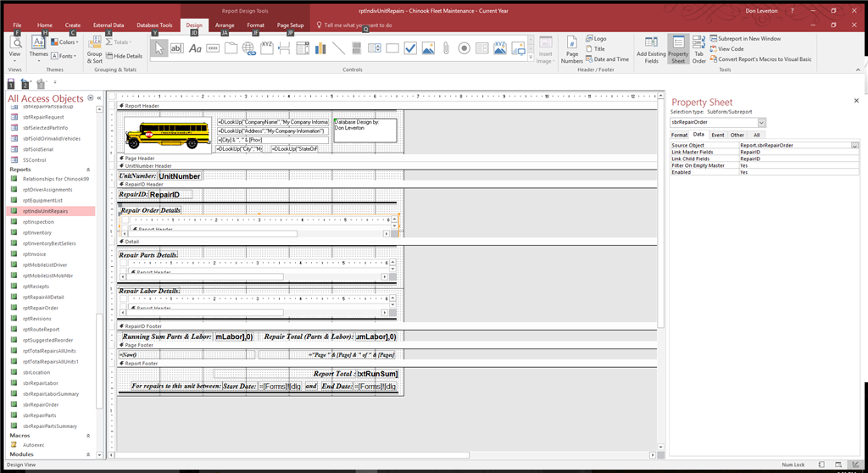Switch to the Arrange ribbon tab
Image resolution: width=868 pixels, height=473 pixels.
coord(225,25)
